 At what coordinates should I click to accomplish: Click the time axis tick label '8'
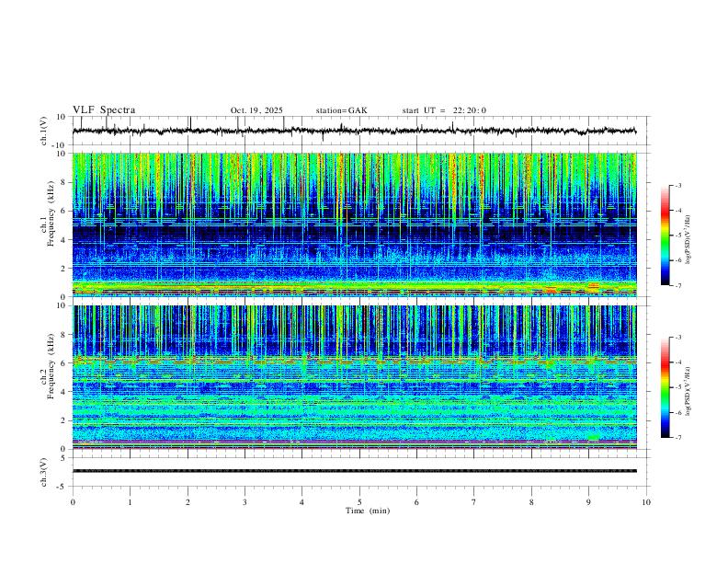click(x=531, y=502)
